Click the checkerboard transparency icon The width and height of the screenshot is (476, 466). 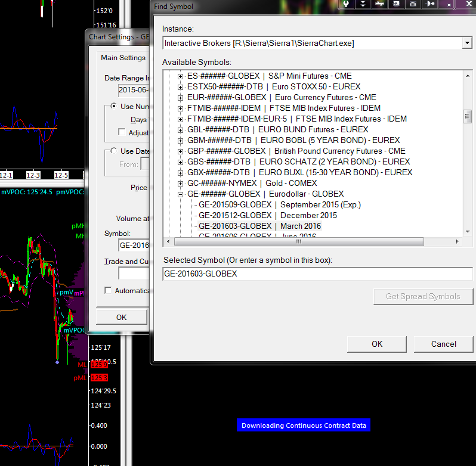pyautogui.click(x=413, y=4)
